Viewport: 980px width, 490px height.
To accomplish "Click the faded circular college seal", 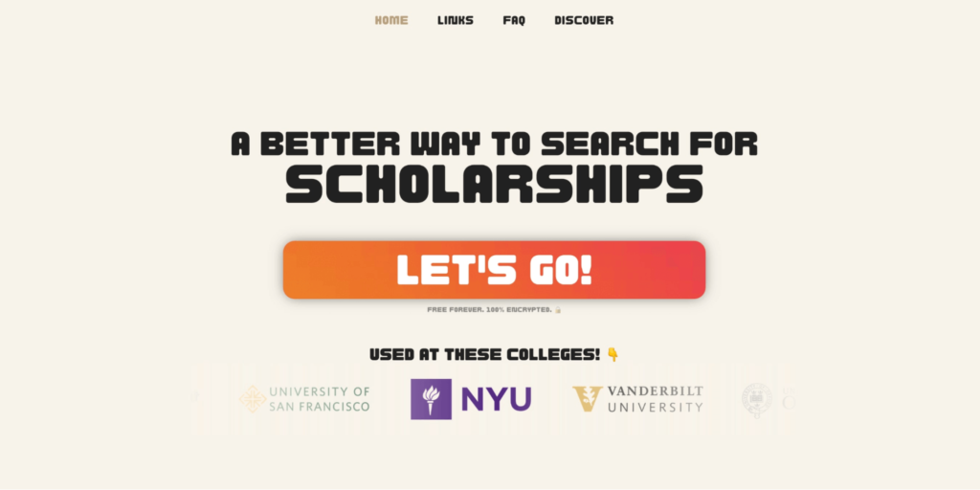I will (x=757, y=399).
